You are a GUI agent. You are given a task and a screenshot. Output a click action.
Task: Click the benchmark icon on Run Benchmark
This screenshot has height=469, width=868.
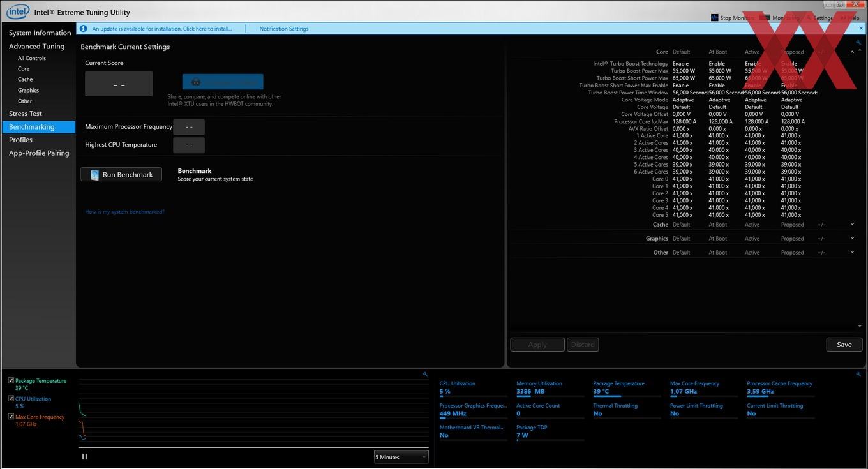point(94,175)
